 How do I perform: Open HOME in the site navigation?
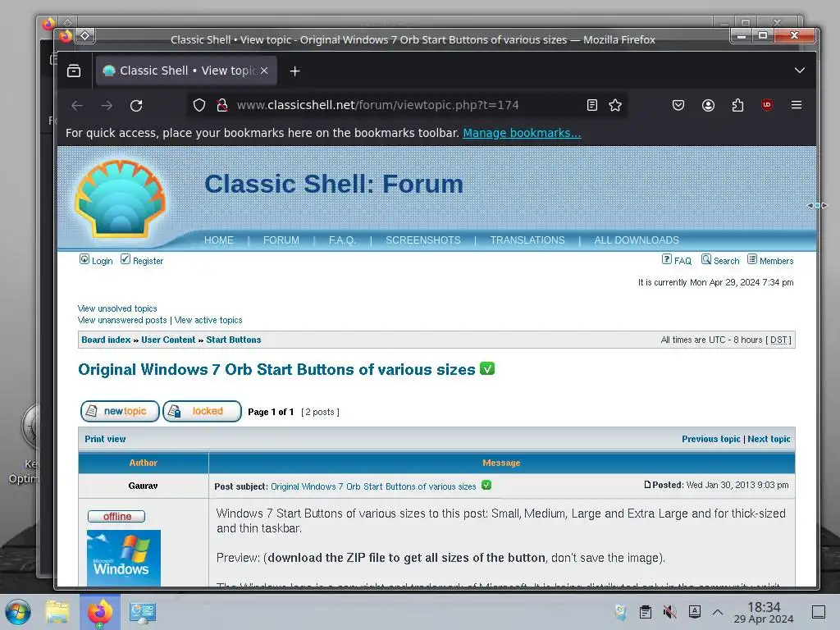click(218, 240)
